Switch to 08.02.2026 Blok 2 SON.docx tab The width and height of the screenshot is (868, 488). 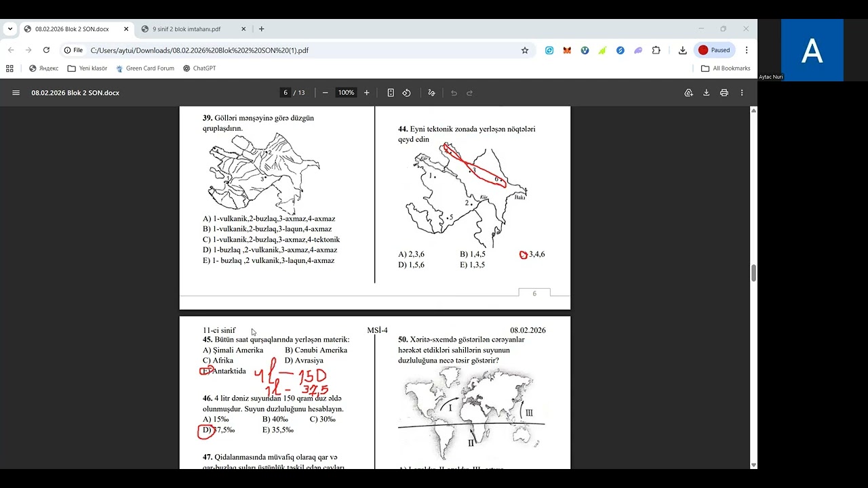[x=71, y=29]
